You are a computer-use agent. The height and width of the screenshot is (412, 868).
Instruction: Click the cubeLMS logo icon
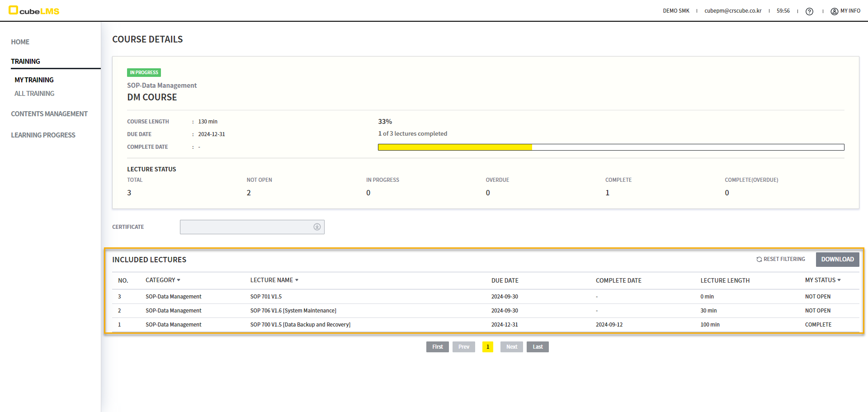pyautogui.click(x=13, y=10)
